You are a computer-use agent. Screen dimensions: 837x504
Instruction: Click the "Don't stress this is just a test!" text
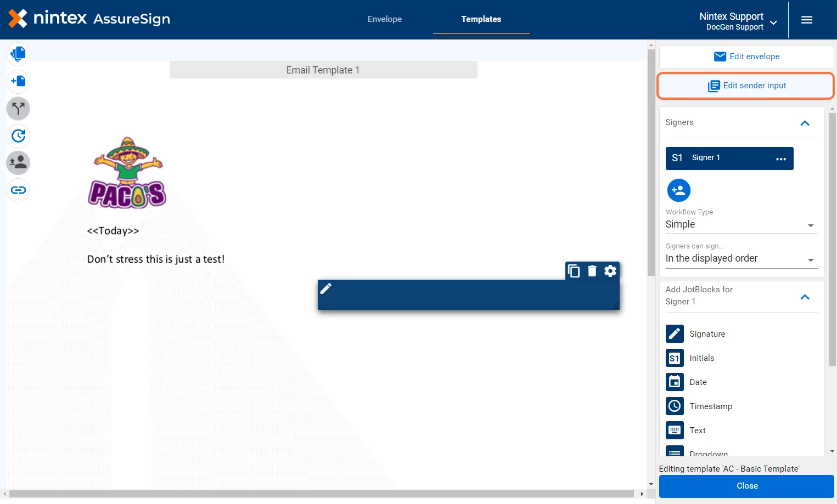coord(156,259)
